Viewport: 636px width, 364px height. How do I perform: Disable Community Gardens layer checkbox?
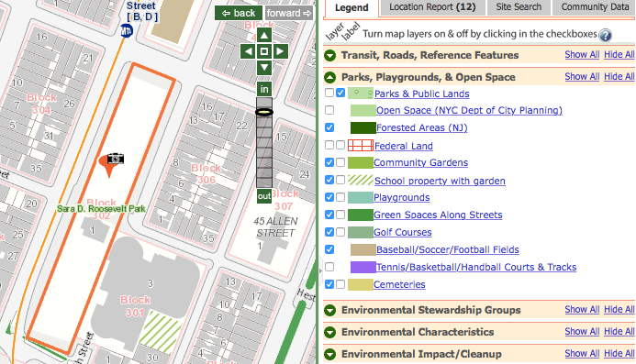329,162
